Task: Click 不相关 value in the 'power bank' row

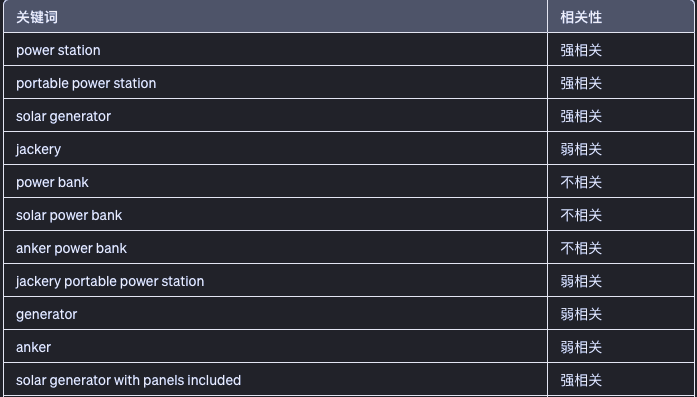Action: click(x=581, y=182)
